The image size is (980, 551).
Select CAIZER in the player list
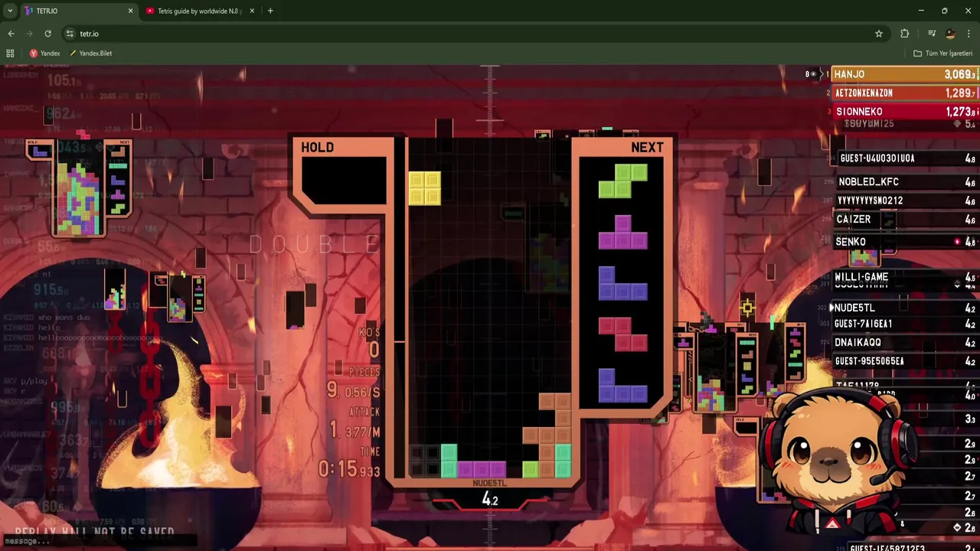point(906,220)
